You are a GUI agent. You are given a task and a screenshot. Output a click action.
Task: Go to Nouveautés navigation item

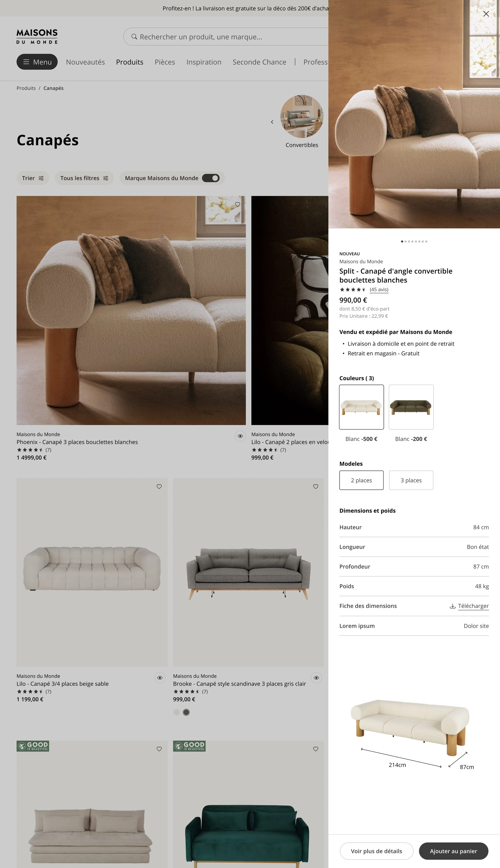[85, 62]
